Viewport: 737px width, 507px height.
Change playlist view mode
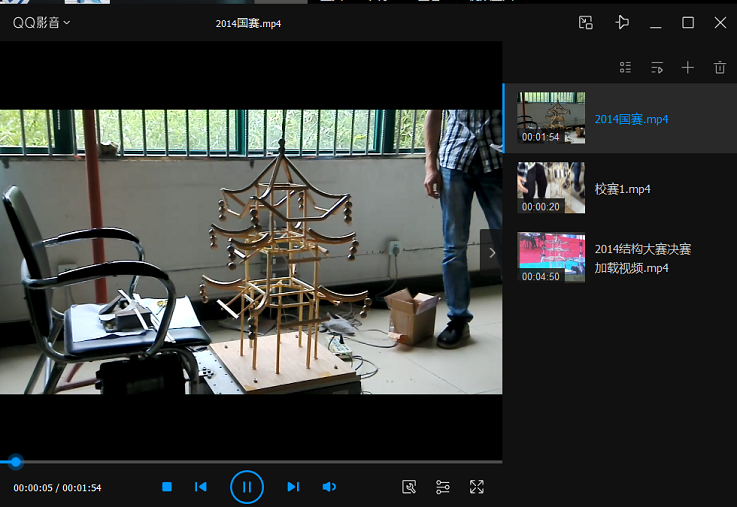coord(625,68)
